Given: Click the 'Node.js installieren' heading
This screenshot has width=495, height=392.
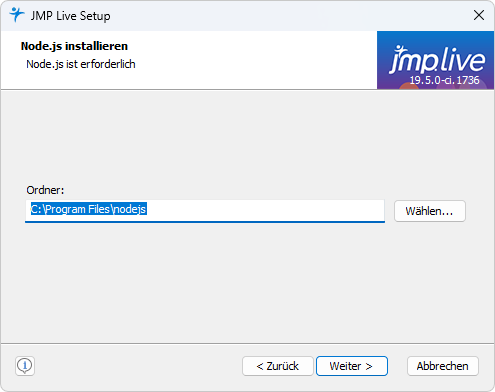Looking at the screenshot, I should 74,46.
